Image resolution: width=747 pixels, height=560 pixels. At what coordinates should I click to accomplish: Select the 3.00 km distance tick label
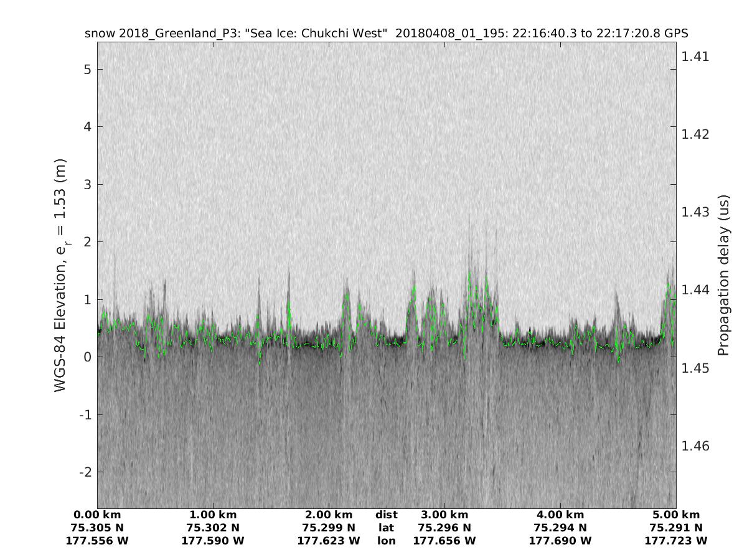pos(444,515)
